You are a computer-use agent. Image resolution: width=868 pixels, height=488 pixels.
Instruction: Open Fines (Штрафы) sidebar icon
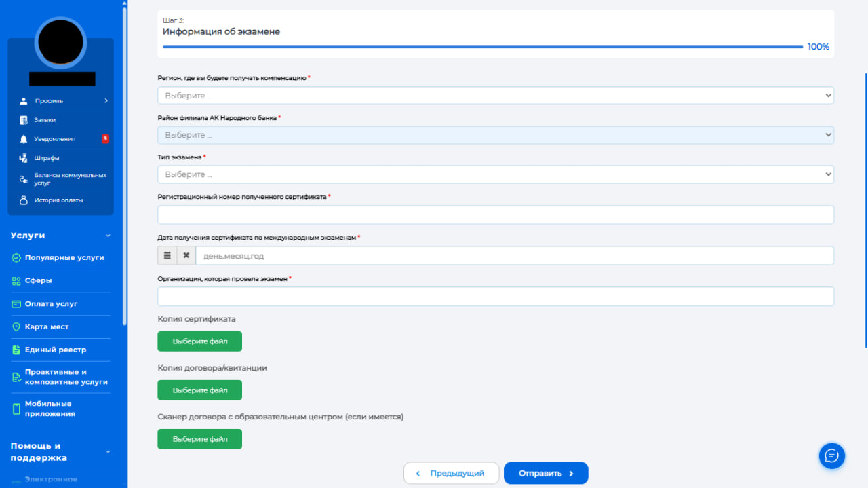(24, 158)
